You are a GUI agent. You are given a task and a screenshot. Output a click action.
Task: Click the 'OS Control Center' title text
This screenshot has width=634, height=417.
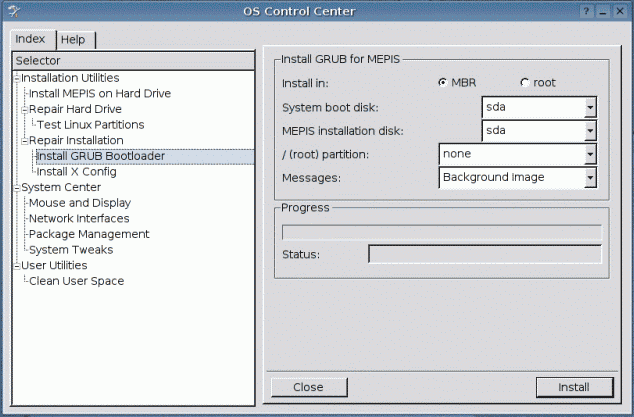click(x=299, y=11)
